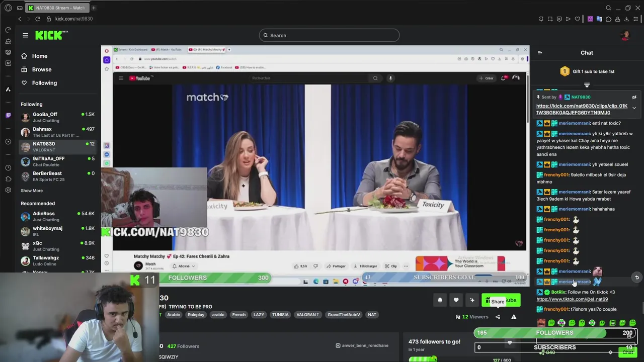Open Opera browser main menu logo
The image size is (644, 362).
pos(8,8)
